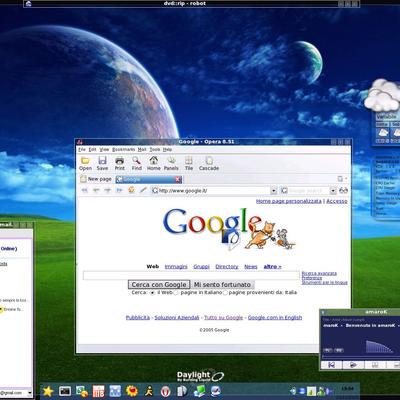Go to Home page via house icon

[154, 161]
